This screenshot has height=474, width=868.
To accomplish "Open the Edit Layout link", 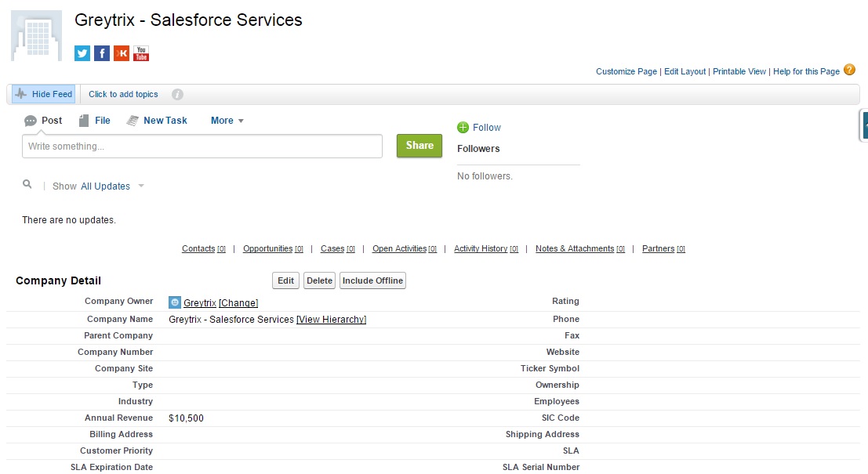I will click(685, 71).
